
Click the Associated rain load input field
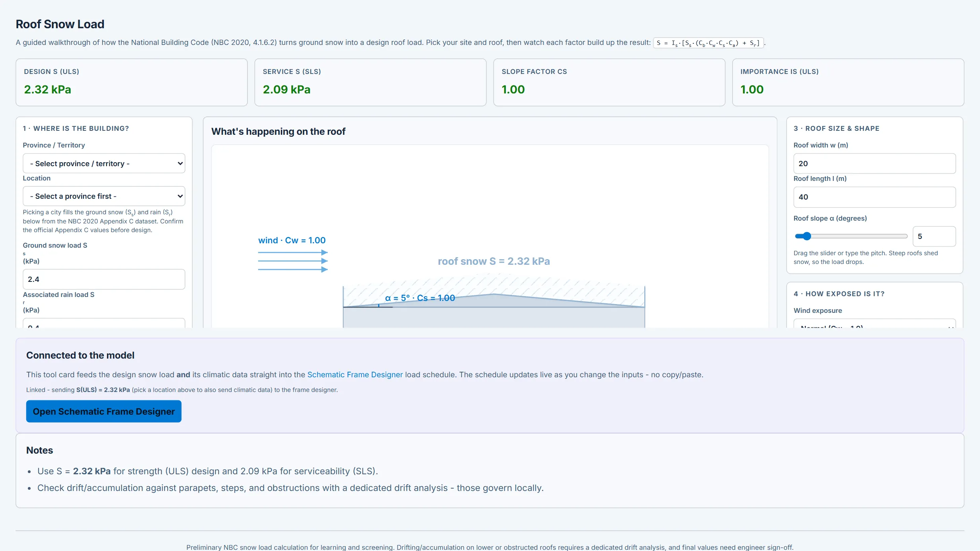pyautogui.click(x=104, y=323)
